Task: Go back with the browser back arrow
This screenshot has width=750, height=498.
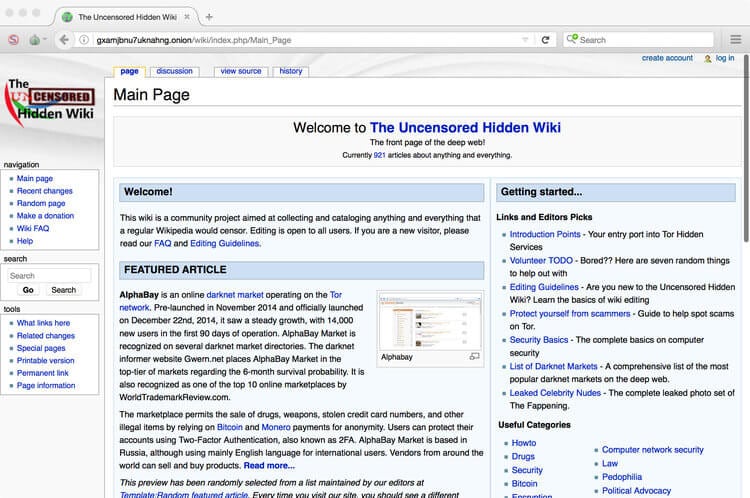Action: click(64, 40)
